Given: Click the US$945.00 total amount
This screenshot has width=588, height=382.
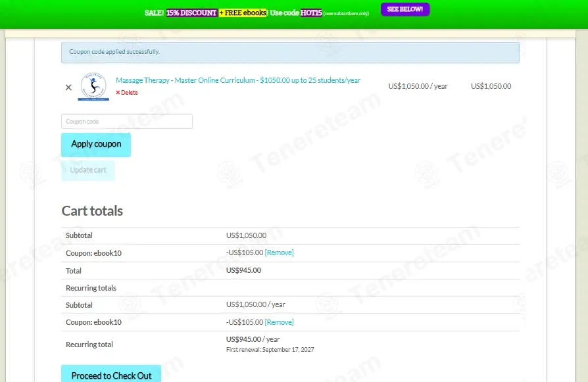Looking at the screenshot, I should 243,270.
